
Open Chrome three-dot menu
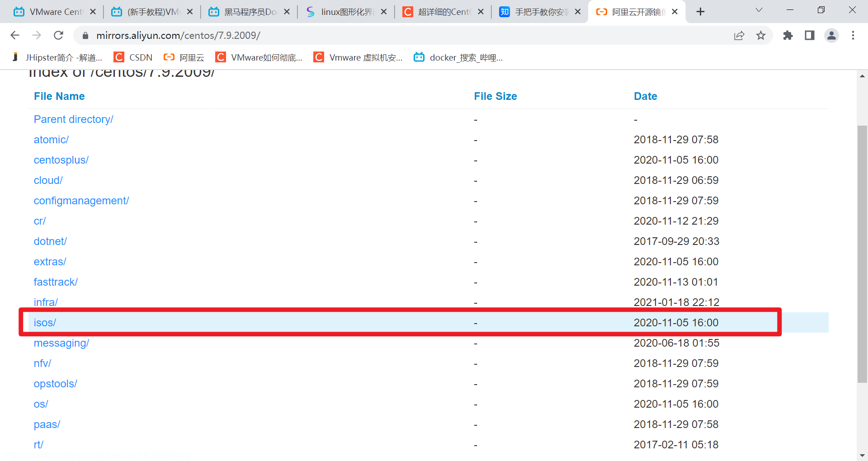tap(853, 35)
